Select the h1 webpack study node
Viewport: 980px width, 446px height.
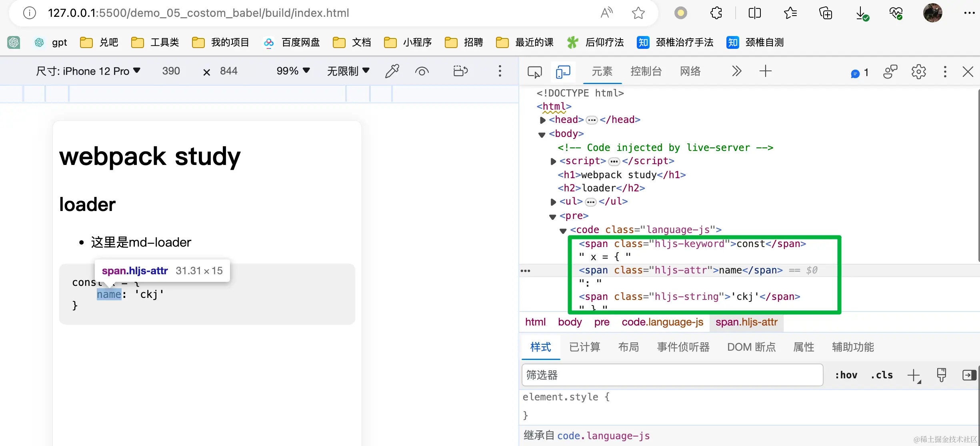click(622, 175)
